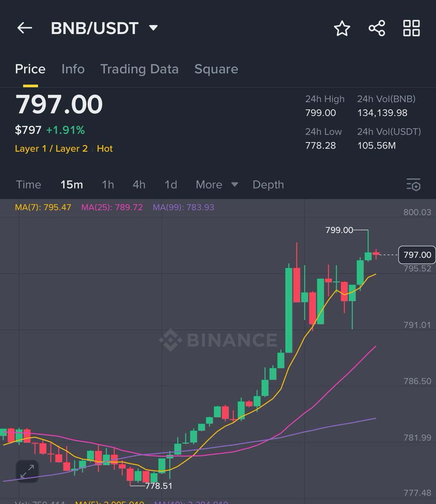The width and height of the screenshot is (436, 504).
Task: Tap the 778.51 low marker on chart
Action: [x=159, y=486]
